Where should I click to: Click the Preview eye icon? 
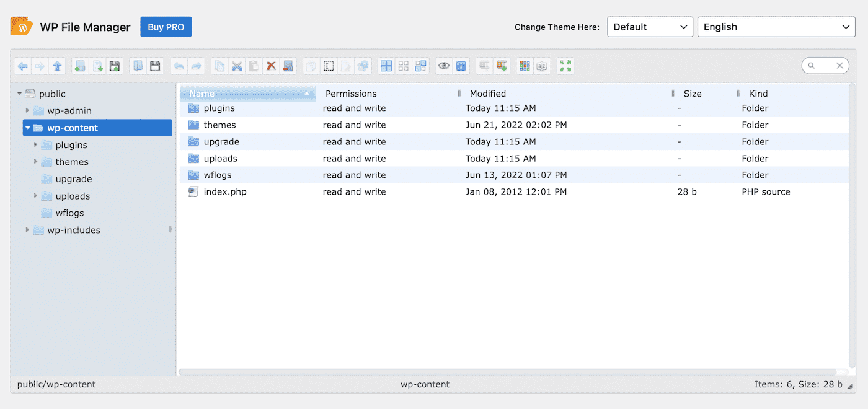(x=443, y=66)
